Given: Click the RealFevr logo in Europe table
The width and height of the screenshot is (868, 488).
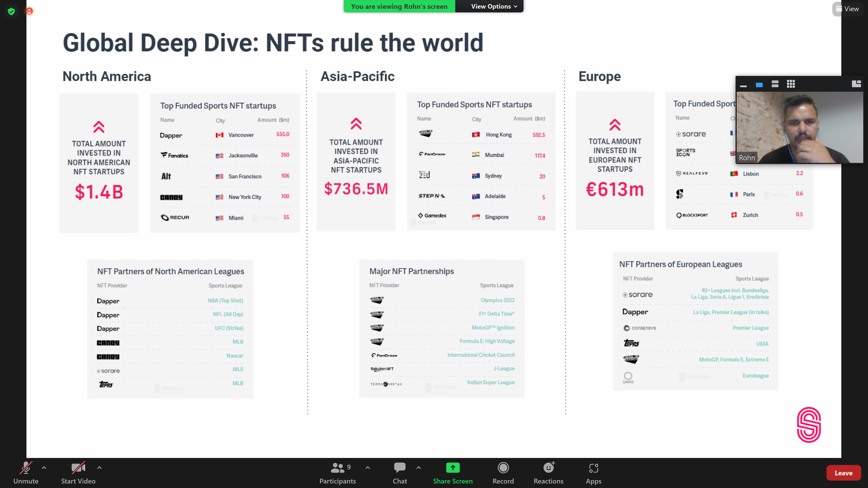Looking at the screenshot, I should (x=692, y=174).
